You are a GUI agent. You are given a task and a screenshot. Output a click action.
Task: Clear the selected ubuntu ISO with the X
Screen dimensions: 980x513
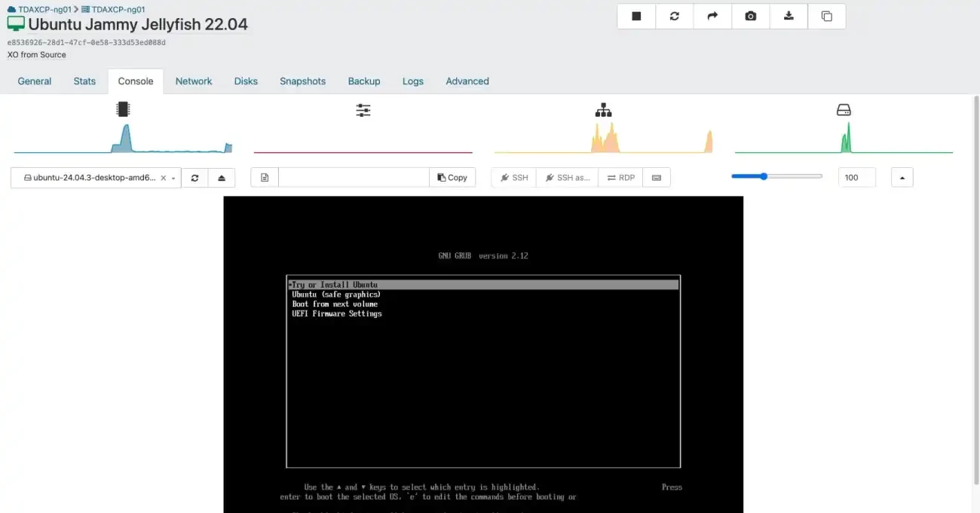point(163,179)
